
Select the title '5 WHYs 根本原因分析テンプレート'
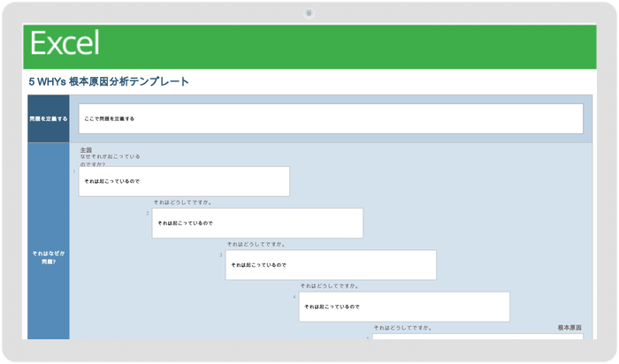109,81
